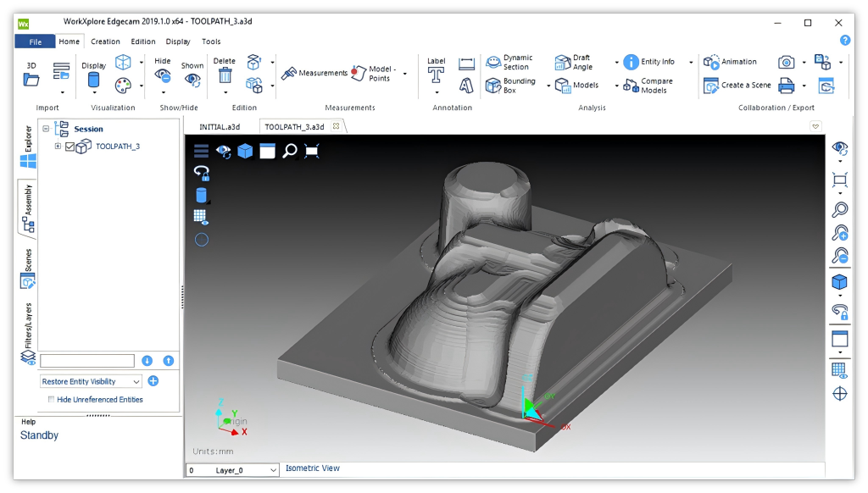Switch to the INITIAL.a3d tab
Image resolution: width=868 pixels, height=493 pixels.
220,127
